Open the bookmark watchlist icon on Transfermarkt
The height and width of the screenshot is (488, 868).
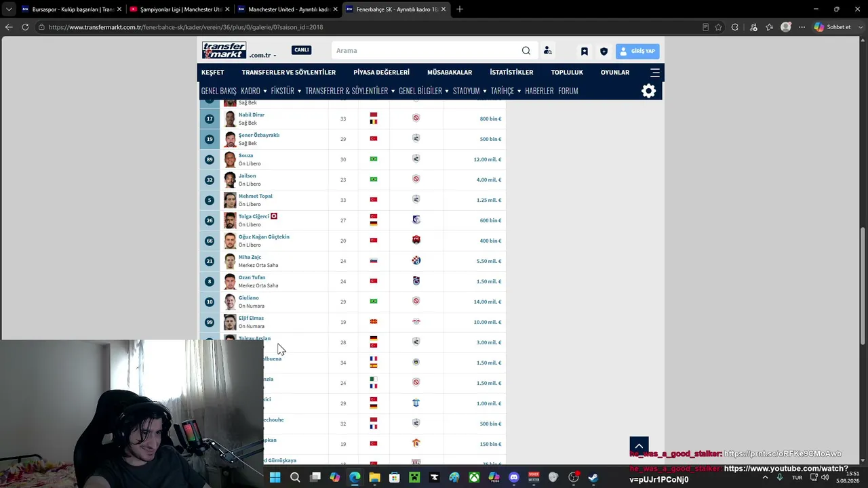pos(585,51)
